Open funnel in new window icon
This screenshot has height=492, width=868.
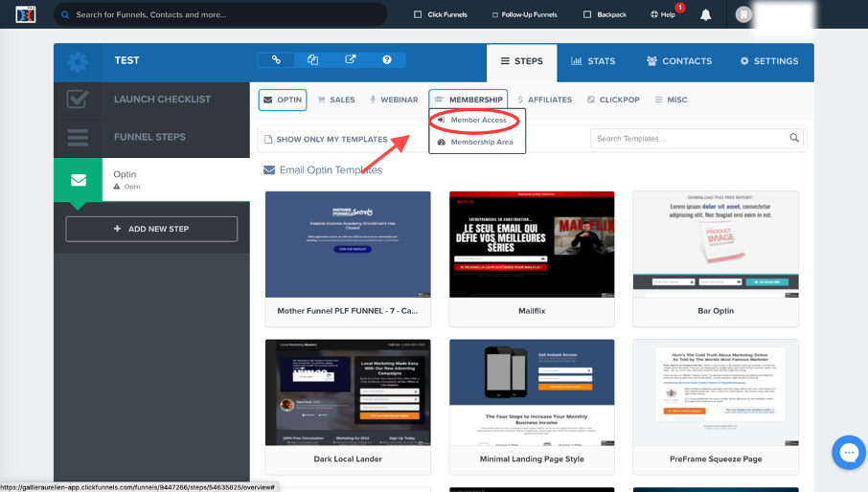pyautogui.click(x=351, y=59)
